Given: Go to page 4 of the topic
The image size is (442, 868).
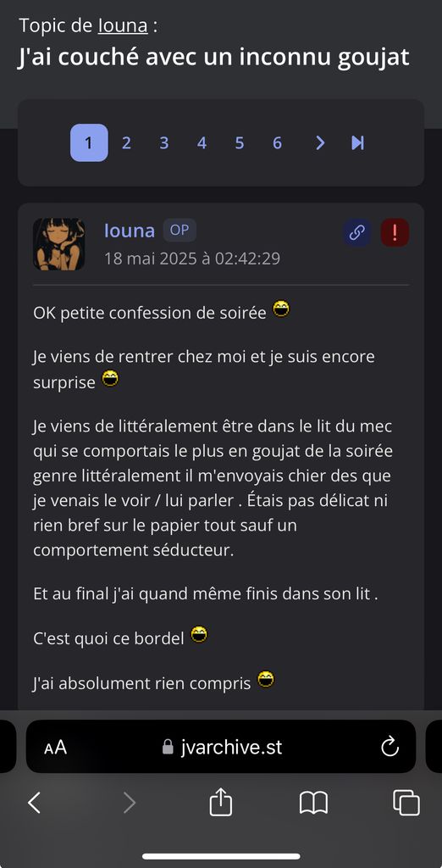Looking at the screenshot, I should pyautogui.click(x=202, y=142).
